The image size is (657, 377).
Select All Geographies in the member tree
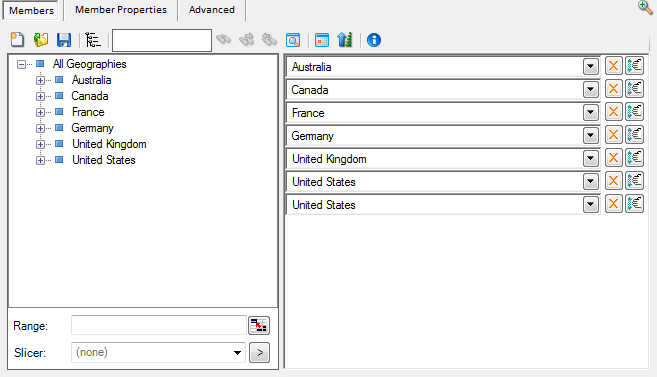click(89, 64)
